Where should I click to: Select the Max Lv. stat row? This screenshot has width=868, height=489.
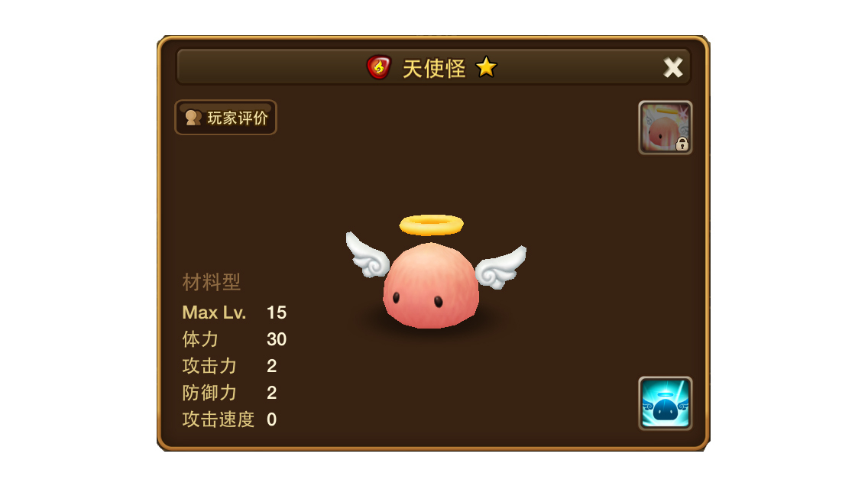[x=235, y=313]
